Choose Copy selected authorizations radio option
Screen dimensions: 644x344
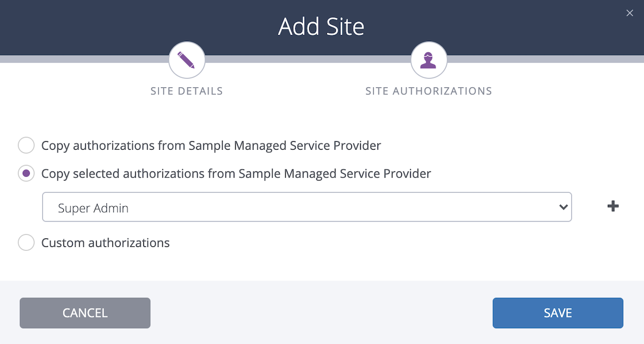[x=26, y=173]
